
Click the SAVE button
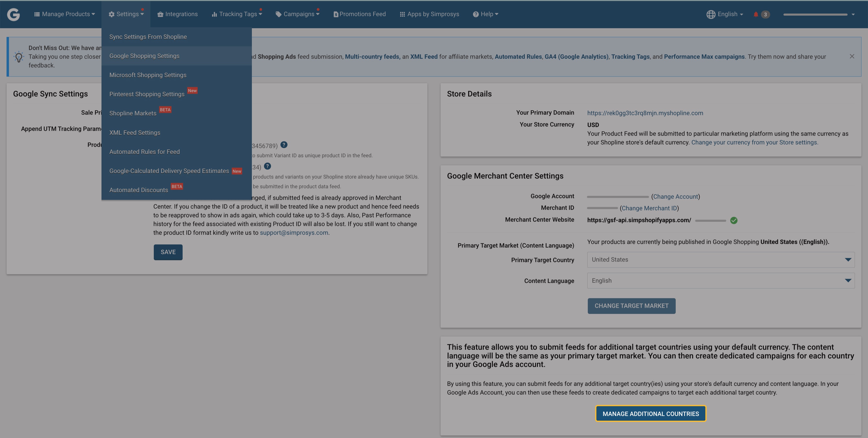(168, 252)
